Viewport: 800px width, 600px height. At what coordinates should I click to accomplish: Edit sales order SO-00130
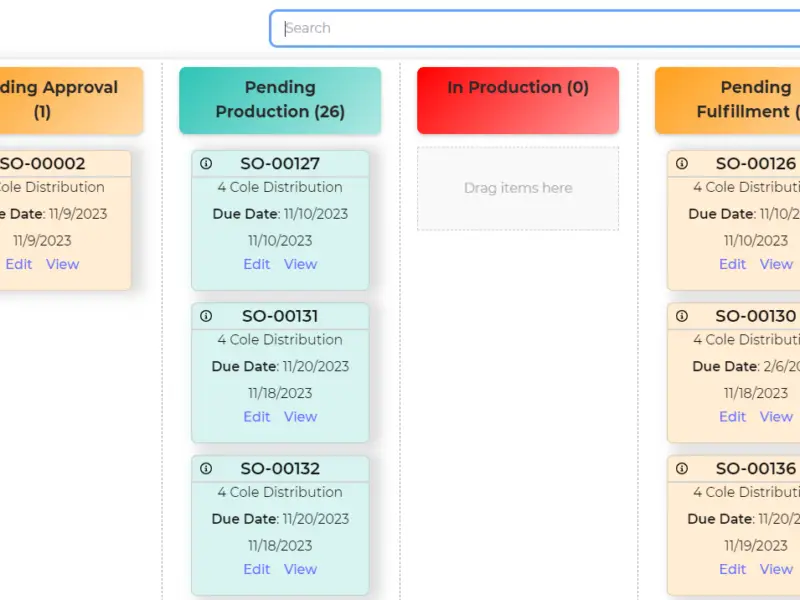click(732, 417)
